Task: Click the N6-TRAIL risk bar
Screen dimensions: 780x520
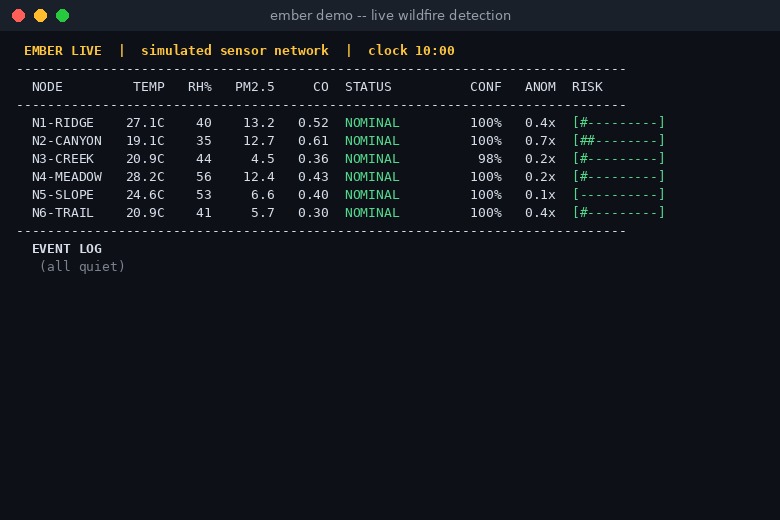Action: point(618,212)
